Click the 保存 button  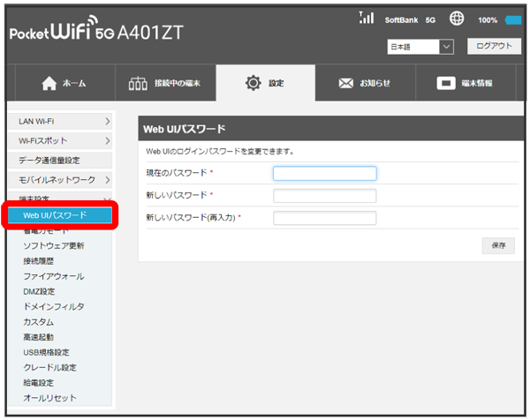(x=498, y=245)
